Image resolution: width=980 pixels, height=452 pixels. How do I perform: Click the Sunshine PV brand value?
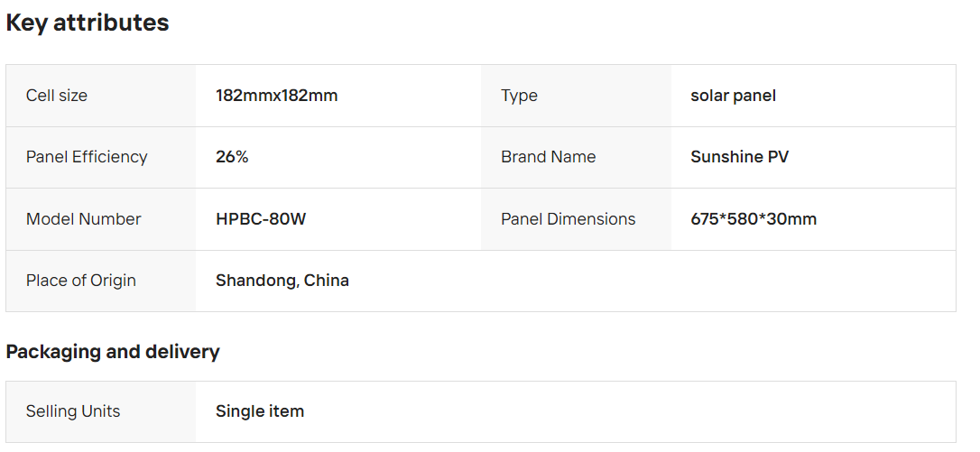tap(739, 157)
